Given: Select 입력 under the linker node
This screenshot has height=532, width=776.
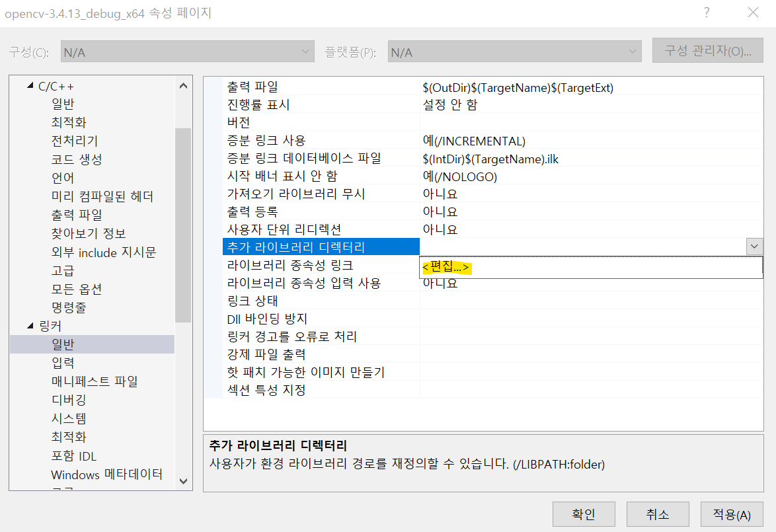Looking at the screenshot, I should (x=63, y=363).
